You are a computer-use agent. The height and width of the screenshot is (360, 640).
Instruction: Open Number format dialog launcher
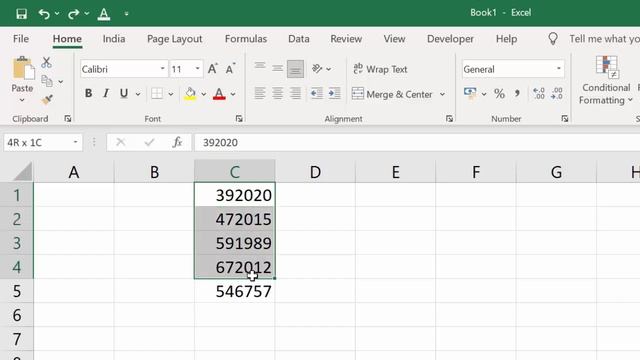click(564, 119)
